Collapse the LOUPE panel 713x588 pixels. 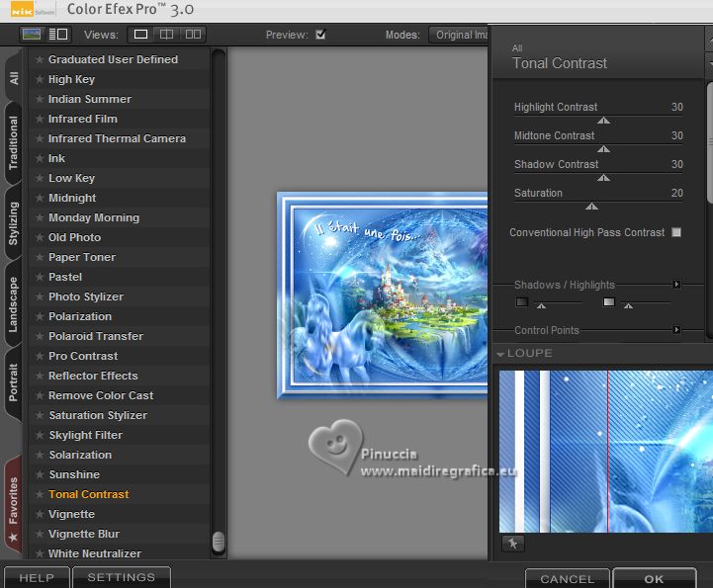[500, 354]
